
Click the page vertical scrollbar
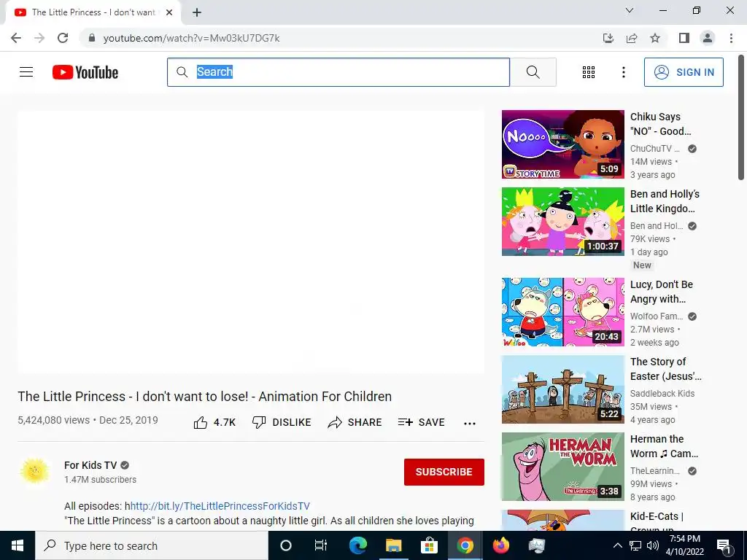pyautogui.click(x=741, y=117)
